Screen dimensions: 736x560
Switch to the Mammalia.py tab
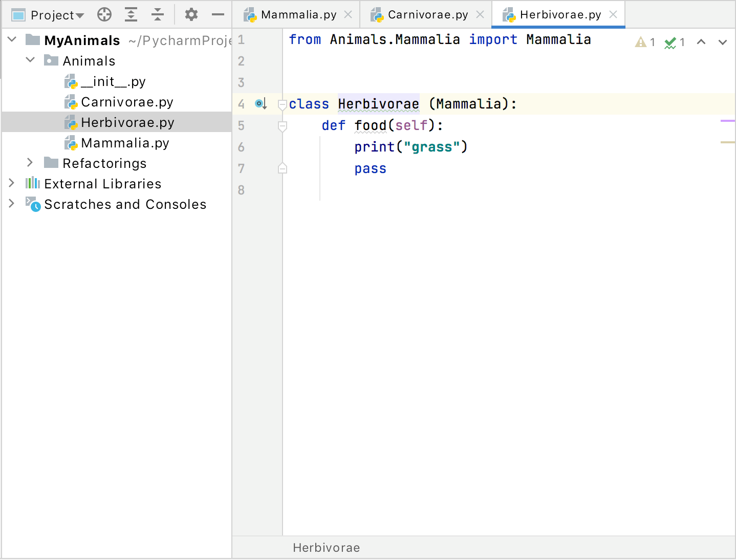click(x=298, y=15)
